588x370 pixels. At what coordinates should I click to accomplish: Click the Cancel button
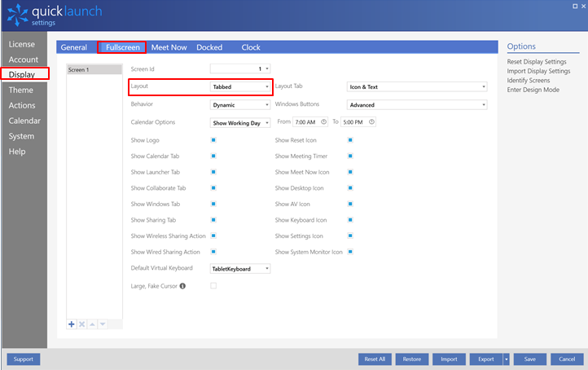[x=567, y=359]
